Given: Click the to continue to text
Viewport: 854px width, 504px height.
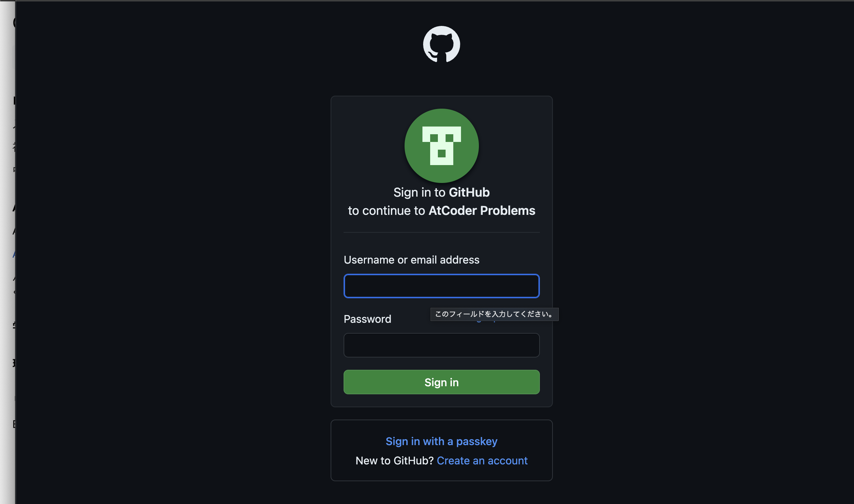Looking at the screenshot, I should tap(386, 211).
